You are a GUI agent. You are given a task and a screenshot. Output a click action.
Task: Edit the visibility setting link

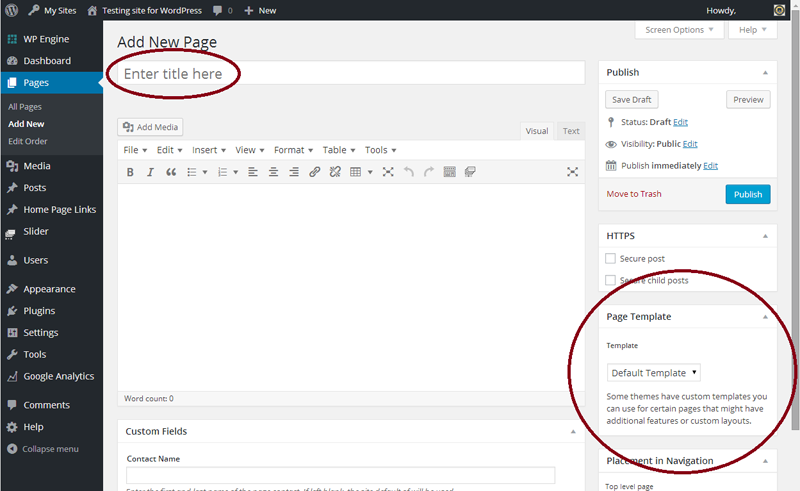click(x=690, y=144)
